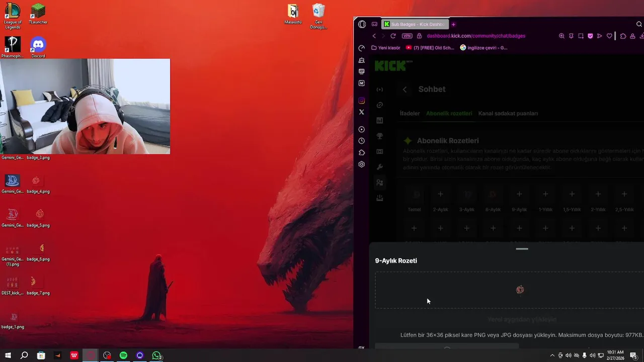Open the Opera main menu logo
The height and width of the screenshot is (362, 644).
[362, 24]
